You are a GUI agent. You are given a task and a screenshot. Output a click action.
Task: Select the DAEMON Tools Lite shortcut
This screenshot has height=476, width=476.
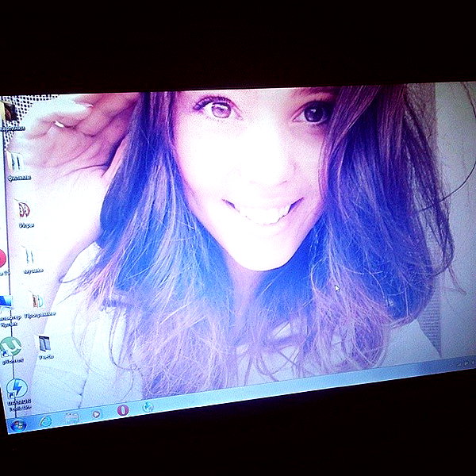18,394
